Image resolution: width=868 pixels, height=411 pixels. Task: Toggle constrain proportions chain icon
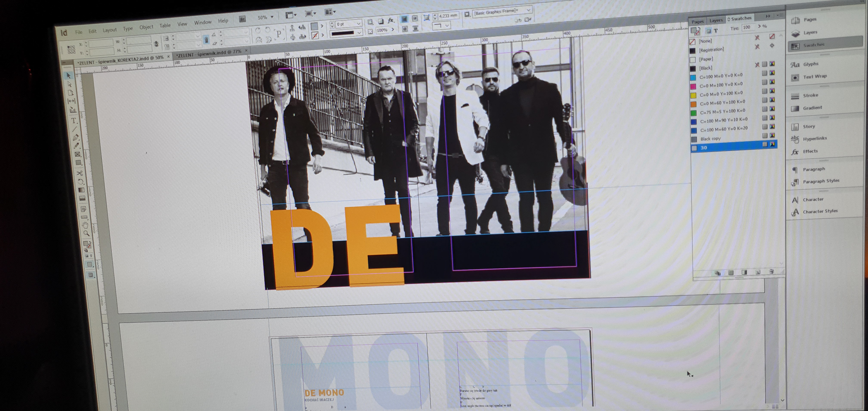tap(206, 40)
